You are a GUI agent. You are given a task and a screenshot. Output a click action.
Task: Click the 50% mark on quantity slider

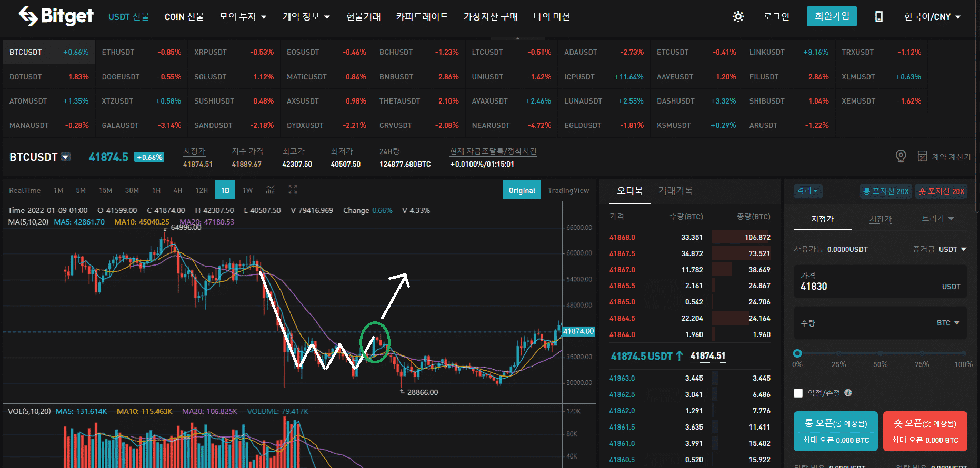point(880,353)
